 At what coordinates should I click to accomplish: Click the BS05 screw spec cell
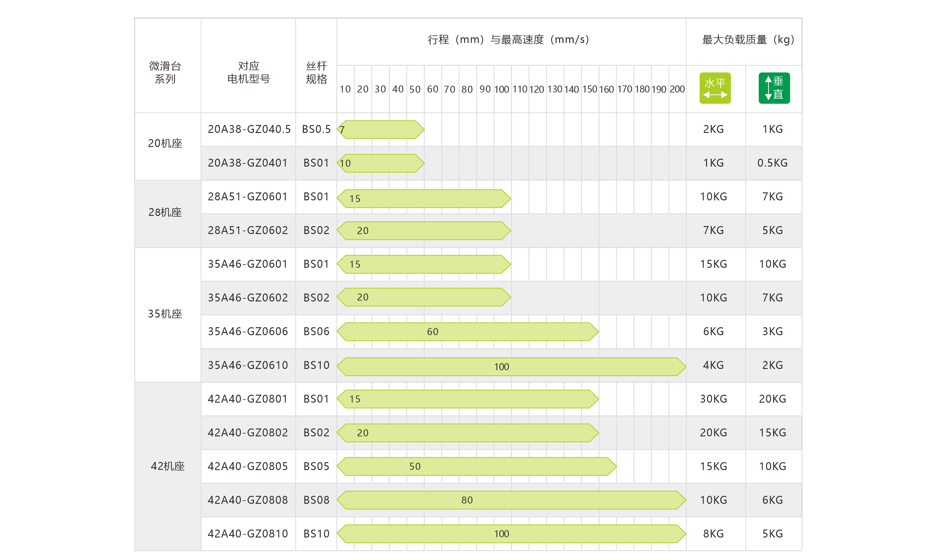316,467
